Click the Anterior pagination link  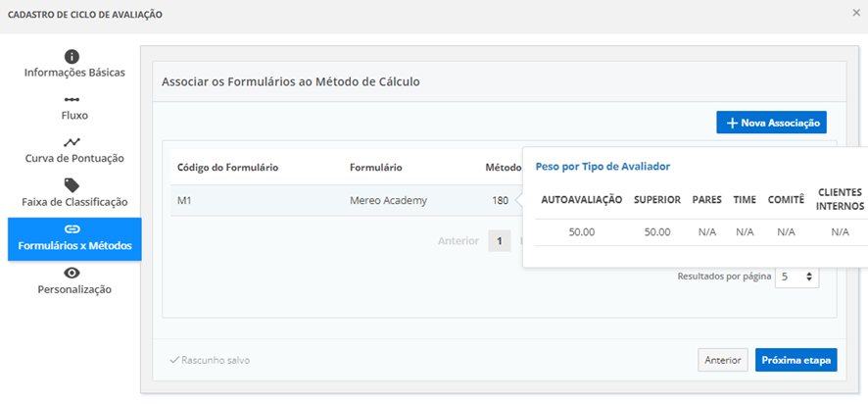click(458, 240)
